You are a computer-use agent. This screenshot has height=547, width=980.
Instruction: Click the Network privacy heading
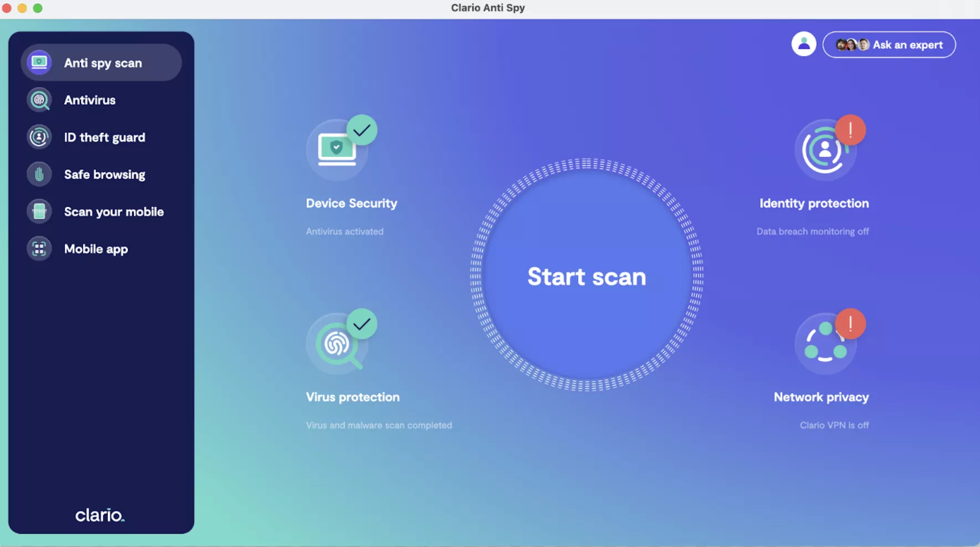pyautogui.click(x=821, y=397)
